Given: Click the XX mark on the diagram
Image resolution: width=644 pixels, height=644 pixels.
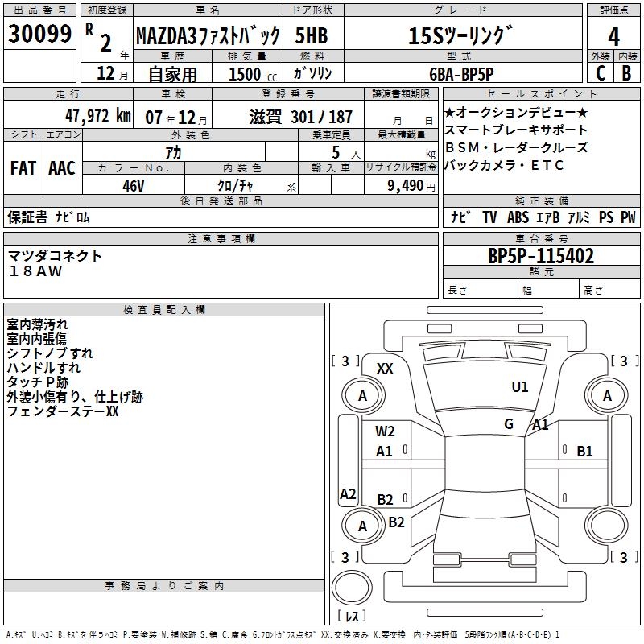Looking at the screenshot, I should [x=385, y=369].
